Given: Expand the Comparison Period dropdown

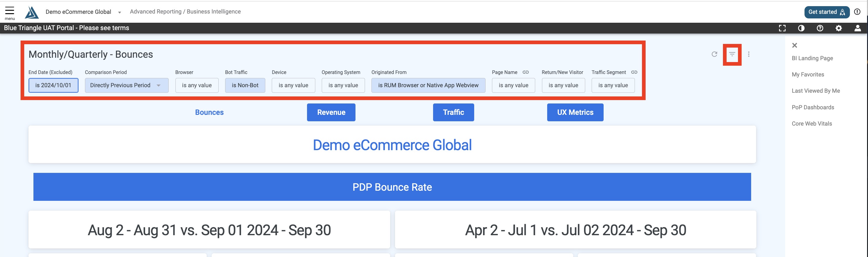Looking at the screenshot, I should [x=127, y=85].
